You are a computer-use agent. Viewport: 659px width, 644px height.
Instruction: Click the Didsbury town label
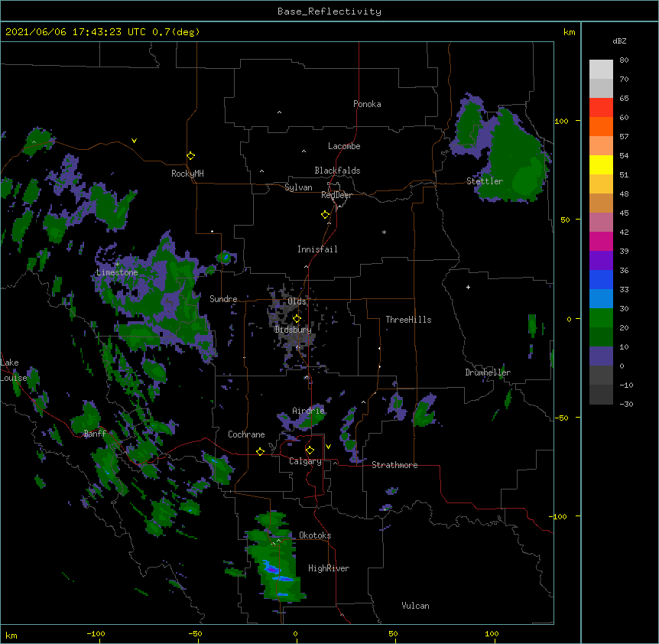(x=294, y=330)
